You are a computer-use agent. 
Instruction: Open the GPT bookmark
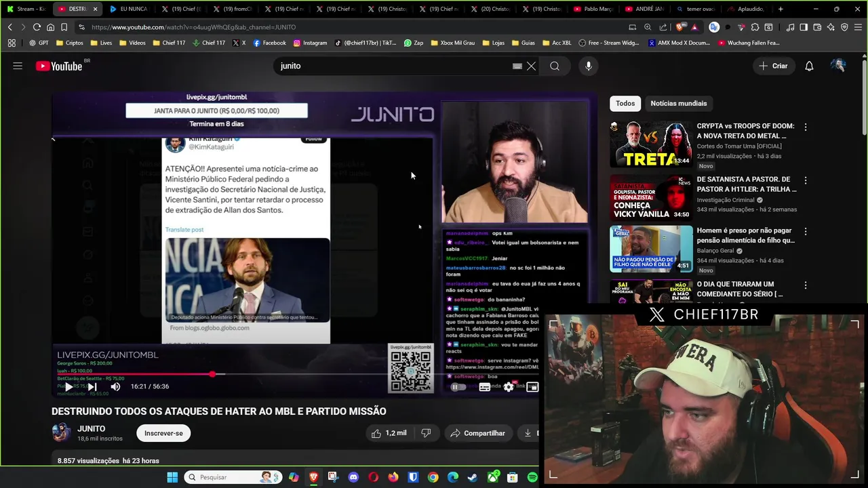tap(39, 43)
